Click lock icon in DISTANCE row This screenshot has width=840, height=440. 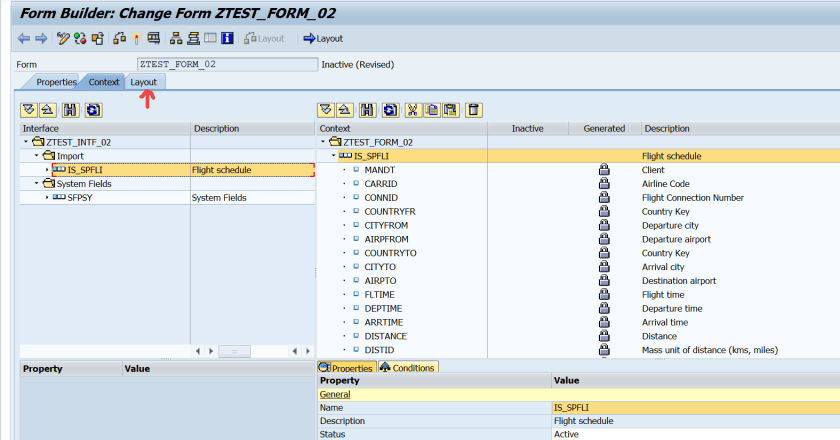(604, 336)
